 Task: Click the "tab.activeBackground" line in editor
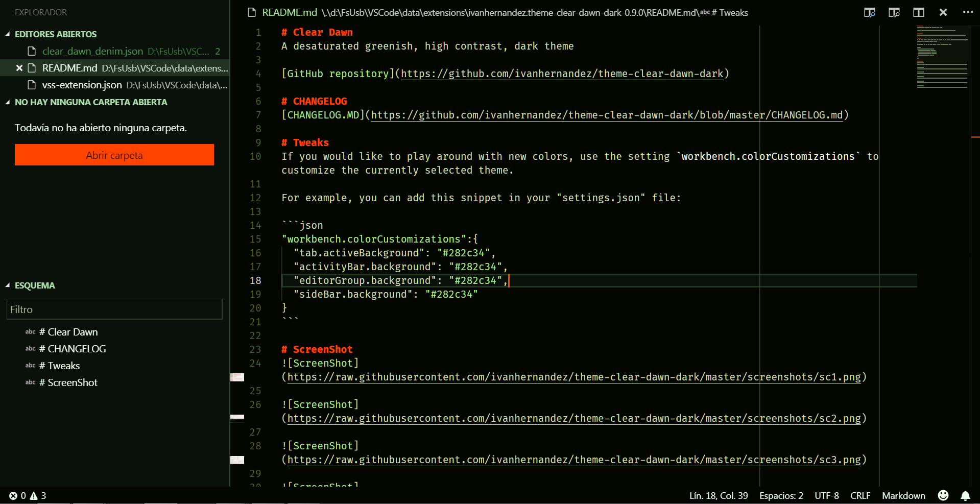[394, 253]
